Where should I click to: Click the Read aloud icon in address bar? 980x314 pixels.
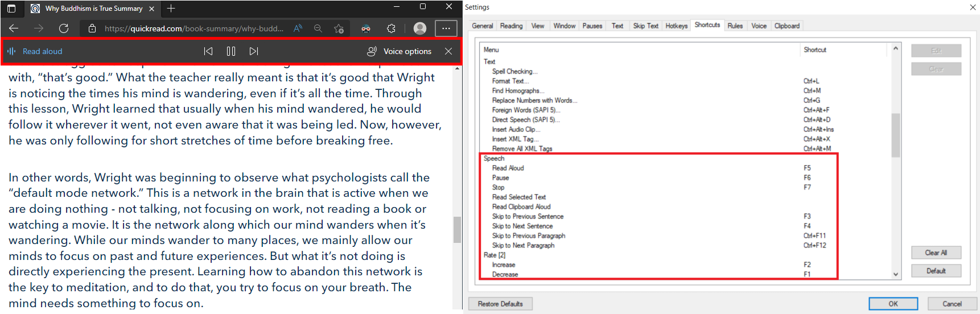click(298, 28)
